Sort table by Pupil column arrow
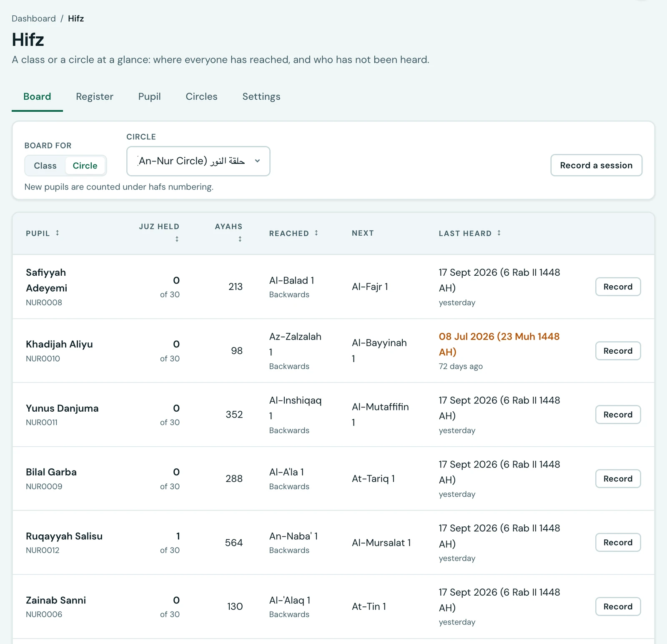The image size is (667, 644). tap(58, 233)
